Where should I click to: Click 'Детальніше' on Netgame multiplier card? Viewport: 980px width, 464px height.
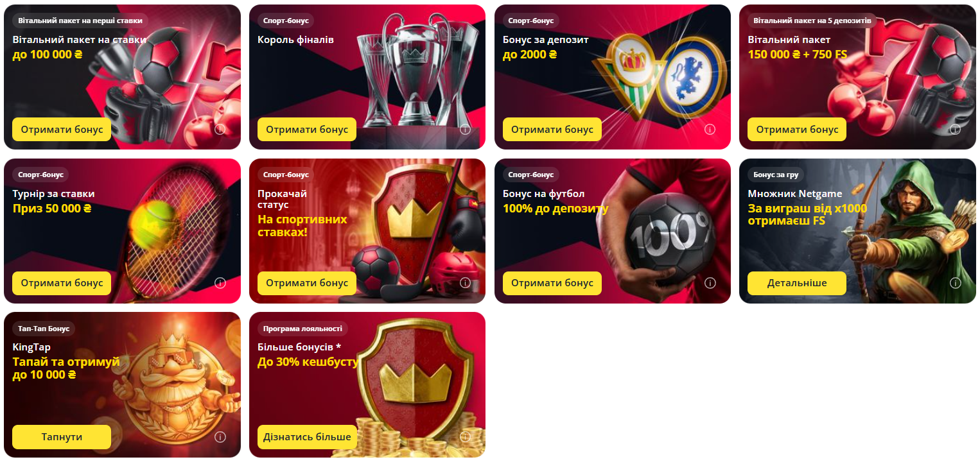coord(797,283)
